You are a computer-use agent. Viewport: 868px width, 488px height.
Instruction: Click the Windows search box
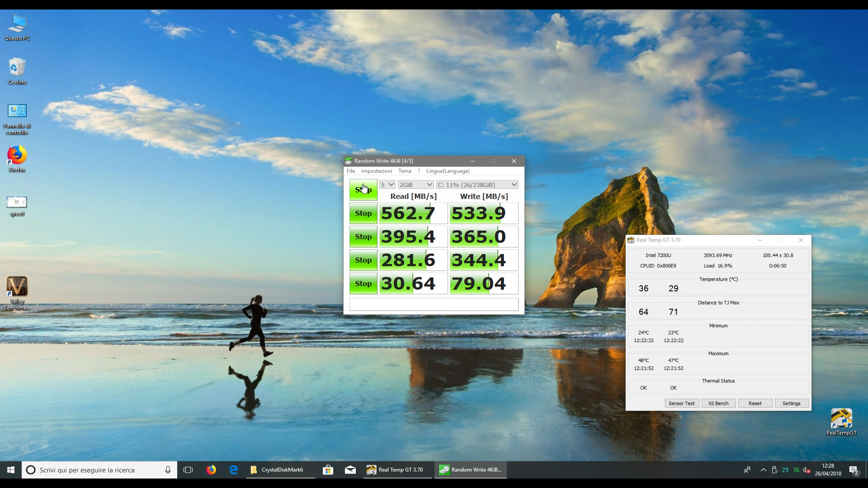pos(99,470)
